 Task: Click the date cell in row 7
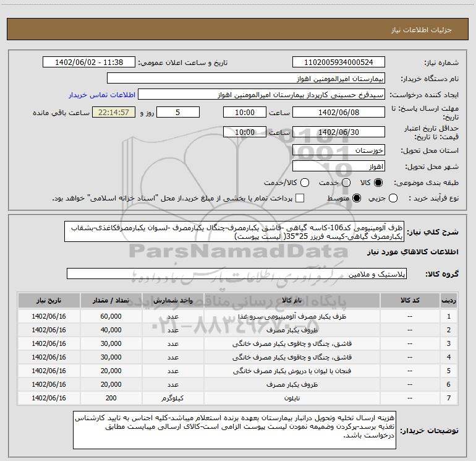point(49,398)
